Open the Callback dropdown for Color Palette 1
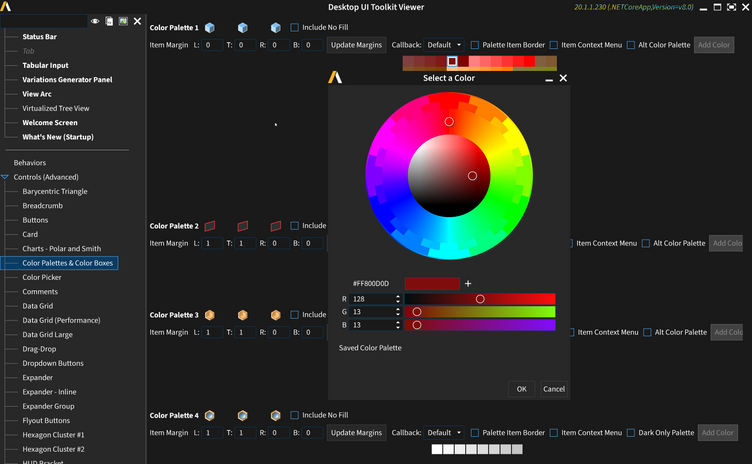Screen dimensions: 752x464 pyautogui.click(x=444, y=45)
